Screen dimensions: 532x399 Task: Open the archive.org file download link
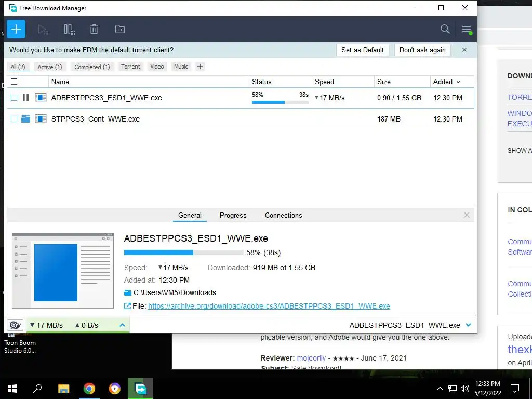pos(269,306)
